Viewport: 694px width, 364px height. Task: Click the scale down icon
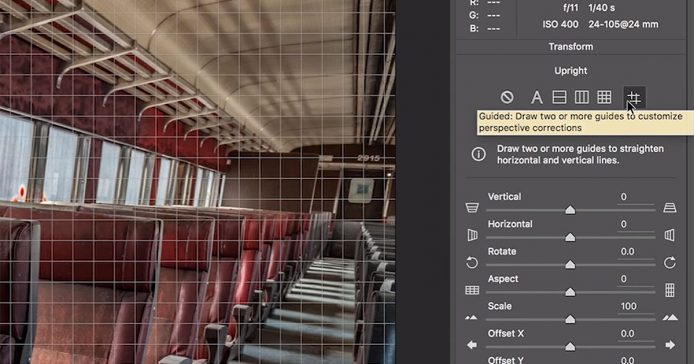pos(471,318)
